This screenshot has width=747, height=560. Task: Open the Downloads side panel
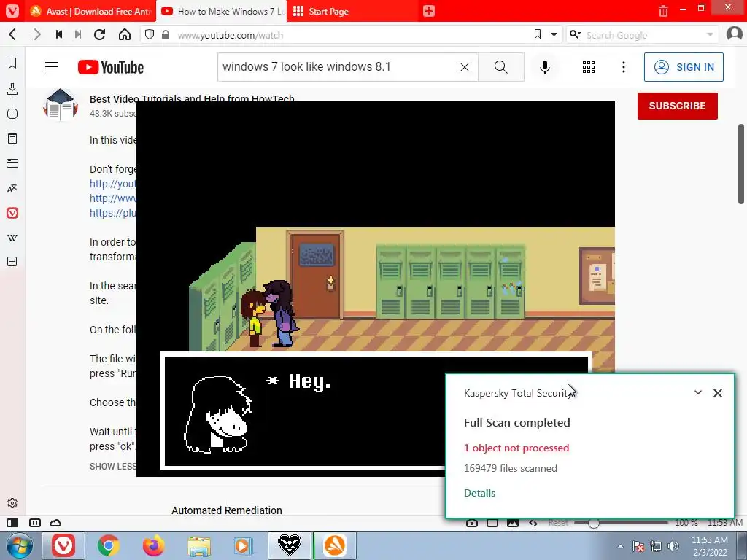(x=12, y=88)
